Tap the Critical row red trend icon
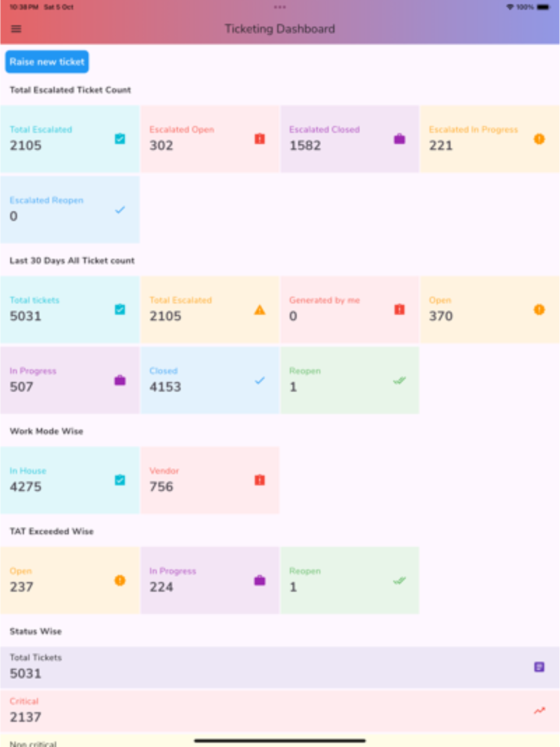This screenshot has height=747, width=560. coord(539,711)
